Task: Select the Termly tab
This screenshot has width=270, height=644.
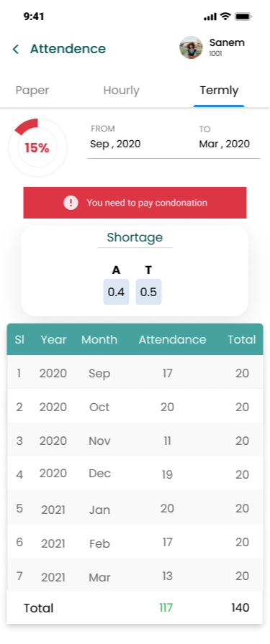Action: 219,91
